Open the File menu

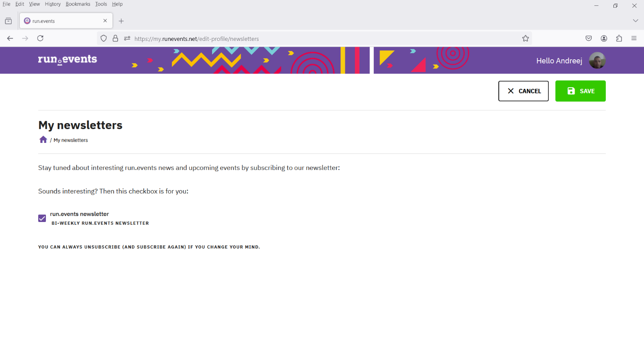pyautogui.click(x=6, y=4)
